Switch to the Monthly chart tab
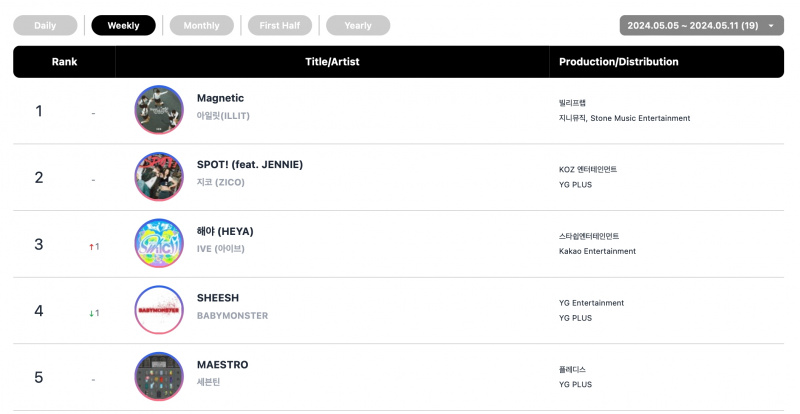This screenshot has width=800, height=414. [202, 26]
